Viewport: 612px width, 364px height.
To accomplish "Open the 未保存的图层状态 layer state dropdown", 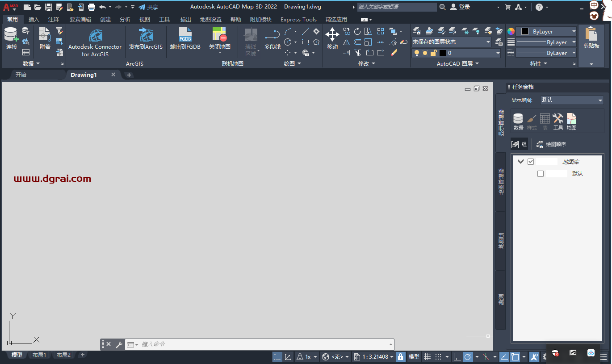I will (x=451, y=42).
